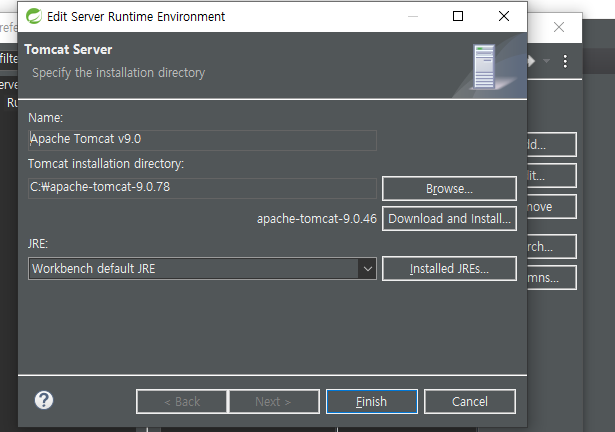Maximize the Edit Server Runtime Environment dialog

(x=458, y=16)
